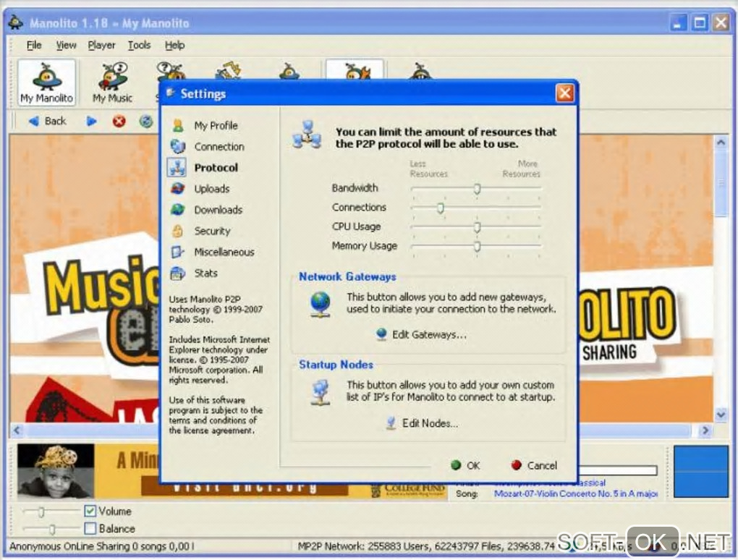Click the globe icon under Network Gateways
The height and width of the screenshot is (560, 738).
pyautogui.click(x=320, y=305)
